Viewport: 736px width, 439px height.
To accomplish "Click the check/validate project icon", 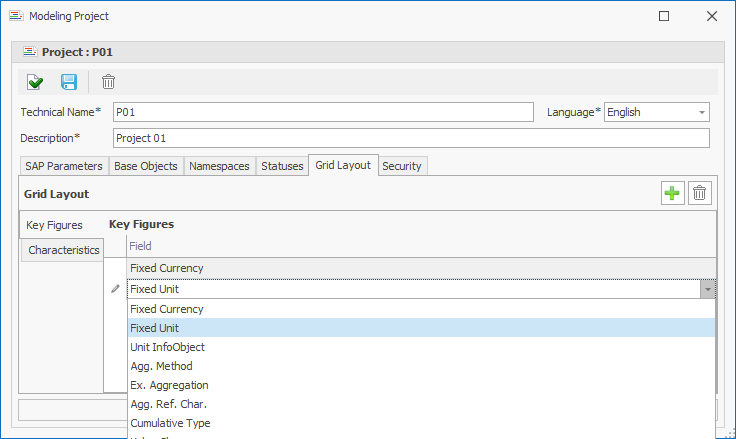I will pyautogui.click(x=35, y=82).
